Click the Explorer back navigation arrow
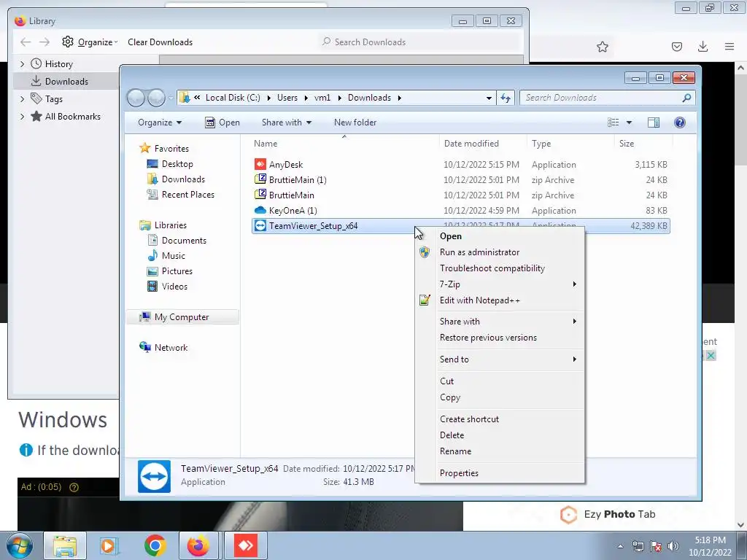 136,98
